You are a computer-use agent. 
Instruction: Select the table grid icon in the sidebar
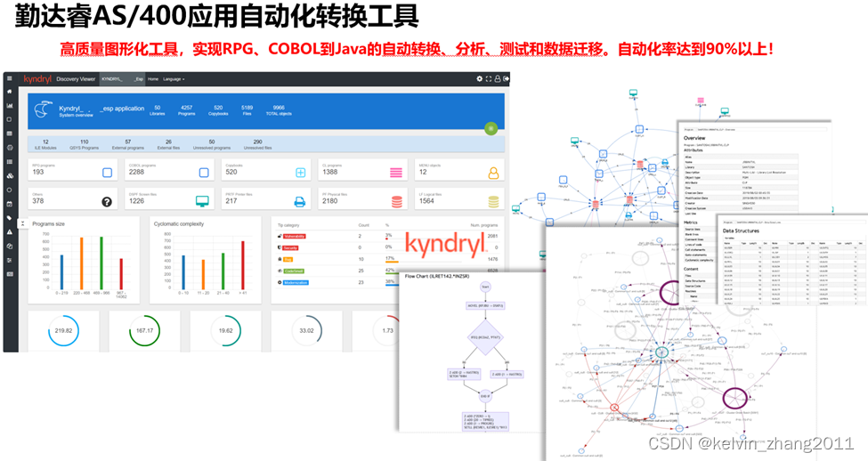pyautogui.click(x=10, y=133)
